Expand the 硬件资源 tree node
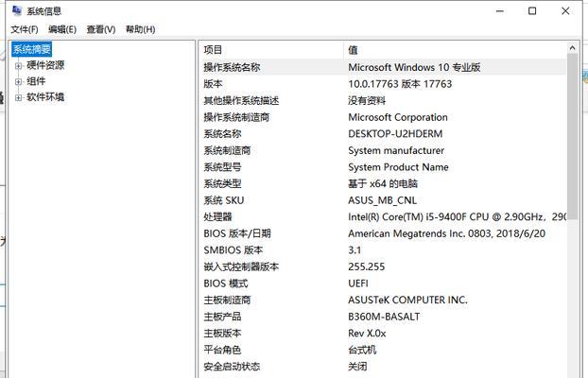 pyautogui.click(x=18, y=65)
